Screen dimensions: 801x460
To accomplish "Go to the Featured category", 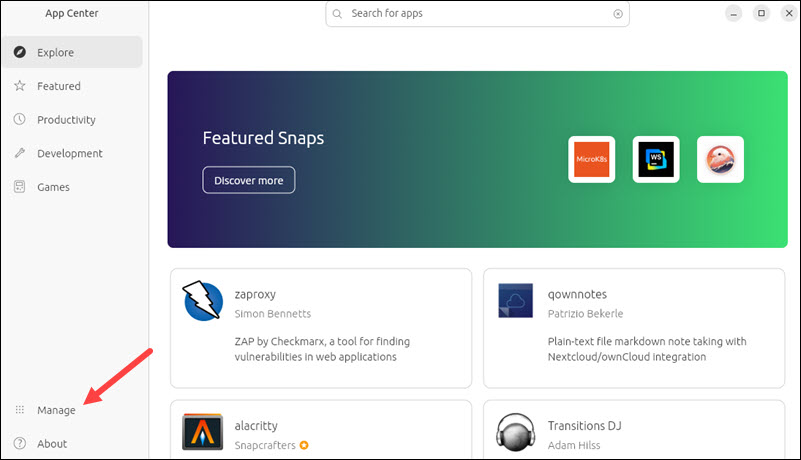I will 72,86.
